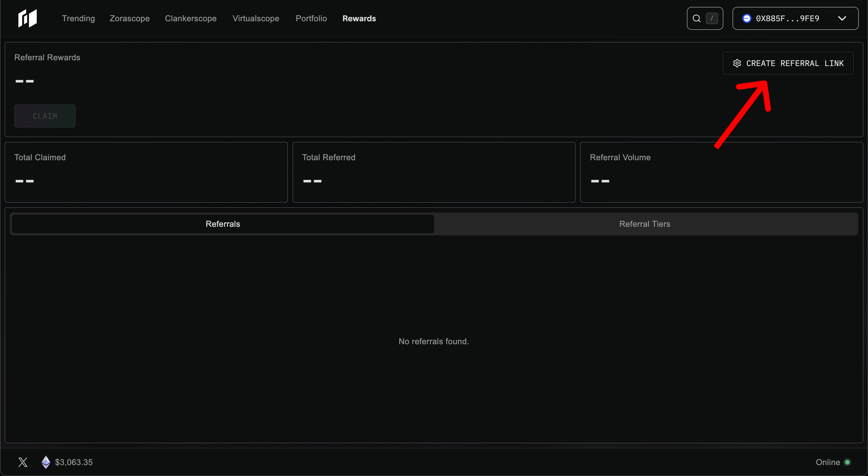Click the slash shortcut key badge
Viewport: 868px width, 476px height.
pyautogui.click(x=712, y=19)
